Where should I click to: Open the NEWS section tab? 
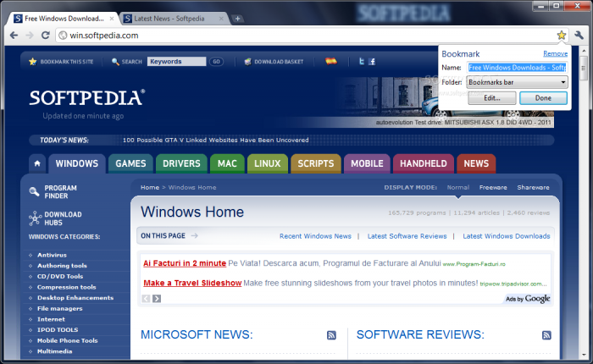point(476,163)
